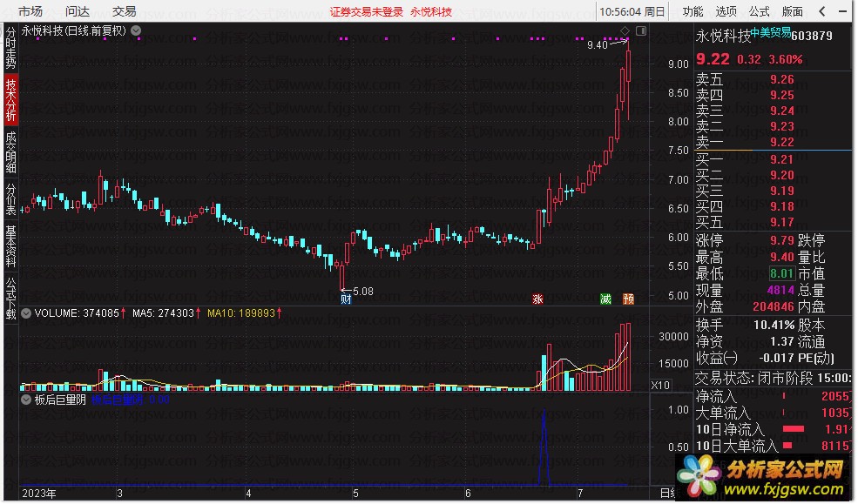Screen dimensions: 858x504
Task: Expand the VOLUME indicator dropdown
Action: (26, 313)
